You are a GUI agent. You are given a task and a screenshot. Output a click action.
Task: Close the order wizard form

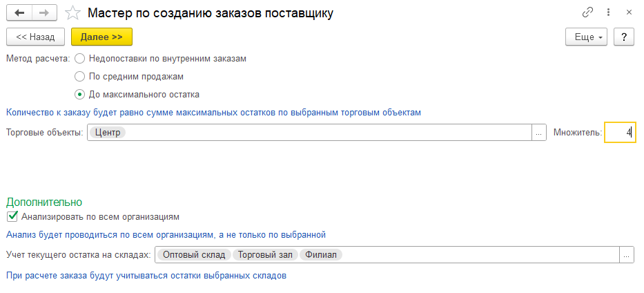629,12
